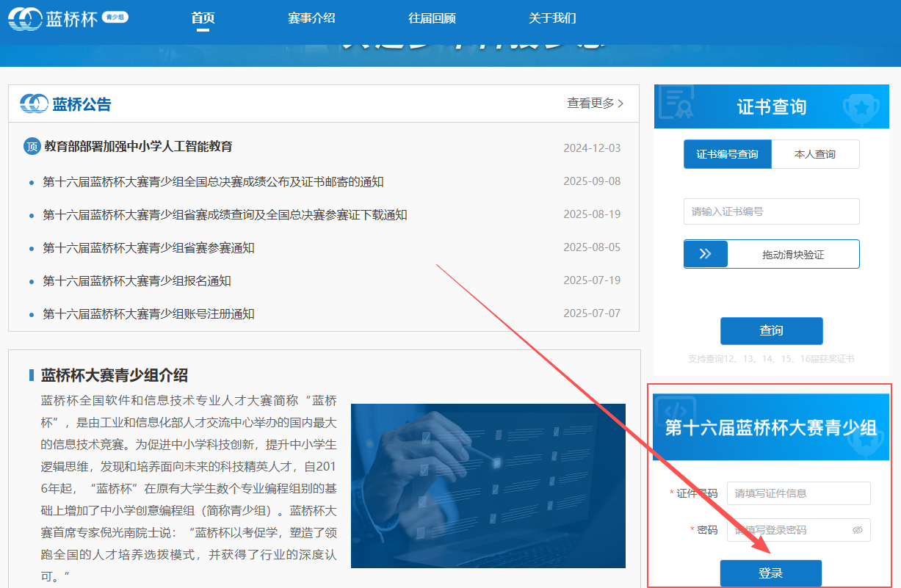This screenshot has width=901, height=588.
Task: Click the 蓝桥杯大赛青少组介绍 heading
Action: (x=115, y=375)
